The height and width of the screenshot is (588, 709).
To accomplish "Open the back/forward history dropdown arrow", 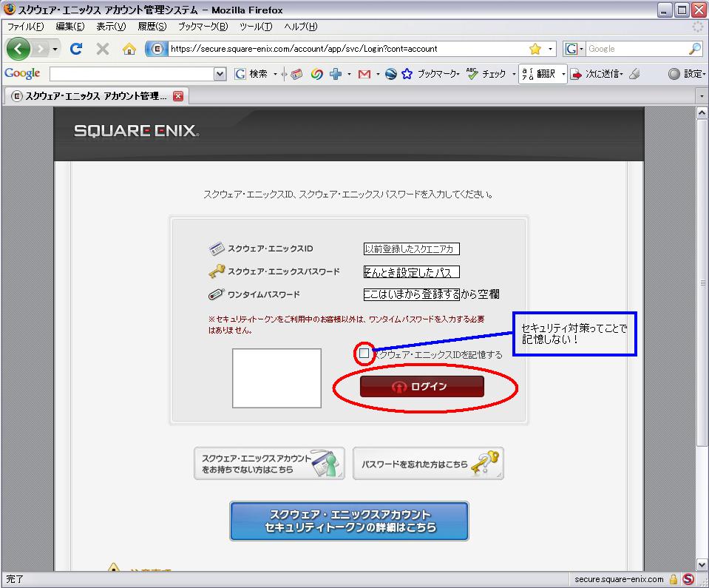I will 55,49.
